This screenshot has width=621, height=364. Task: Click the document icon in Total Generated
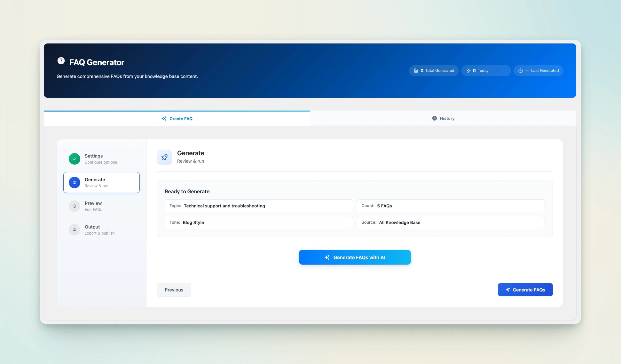[416, 71]
